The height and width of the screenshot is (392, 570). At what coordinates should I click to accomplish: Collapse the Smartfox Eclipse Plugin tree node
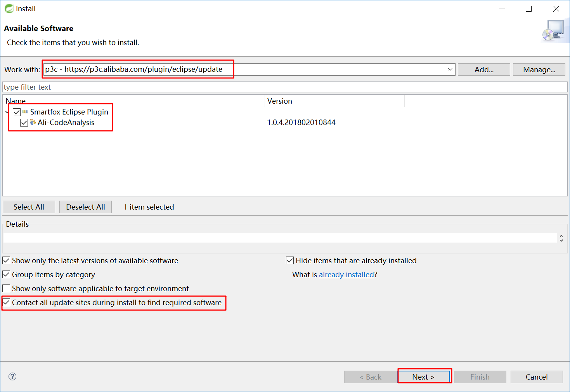tap(7, 112)
